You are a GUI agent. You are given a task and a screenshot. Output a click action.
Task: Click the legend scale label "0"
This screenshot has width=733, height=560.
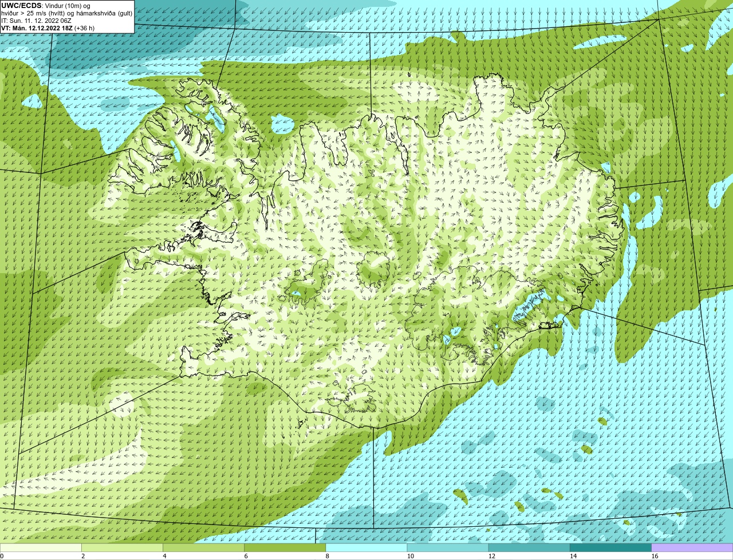point(2,556)
